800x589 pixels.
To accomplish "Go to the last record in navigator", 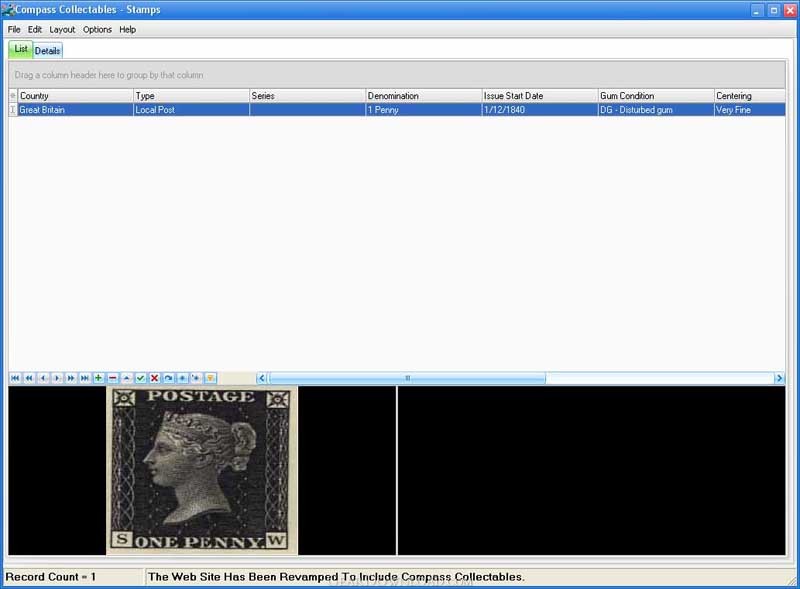I will 85,378.
